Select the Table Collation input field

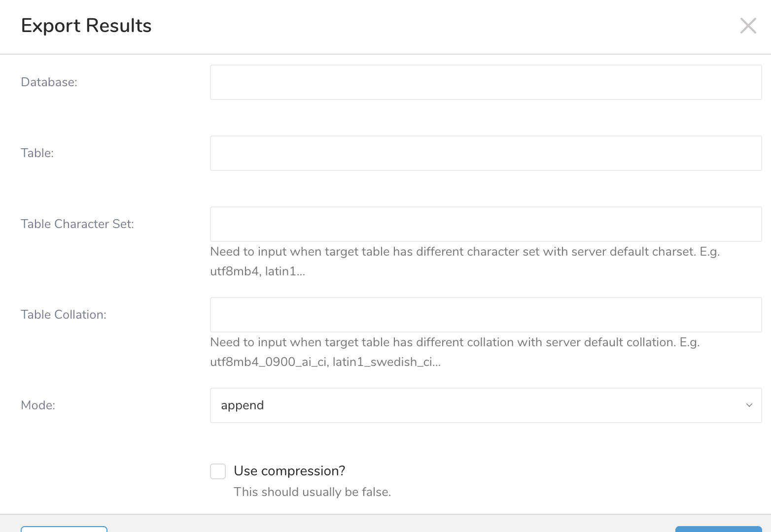point(486,315)
